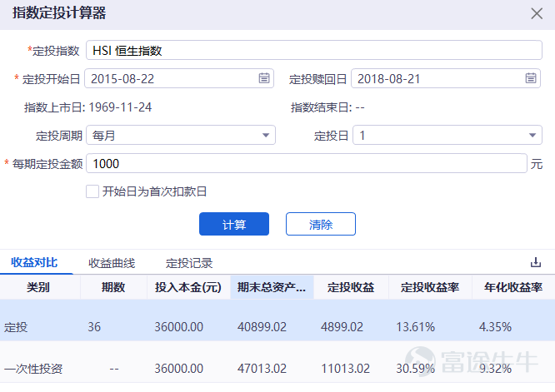Click value 40899.02 in 定投 row
This screenshot has width=555, height=392.
262,327
